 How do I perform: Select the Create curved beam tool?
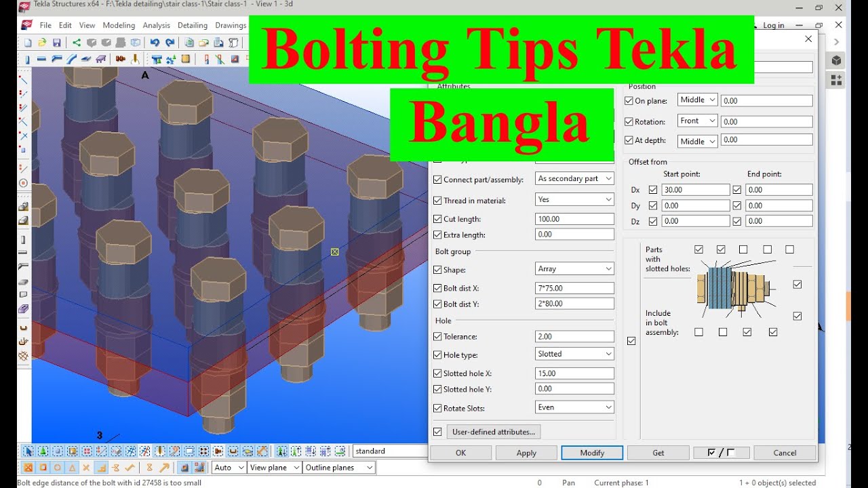pos(71,59)
